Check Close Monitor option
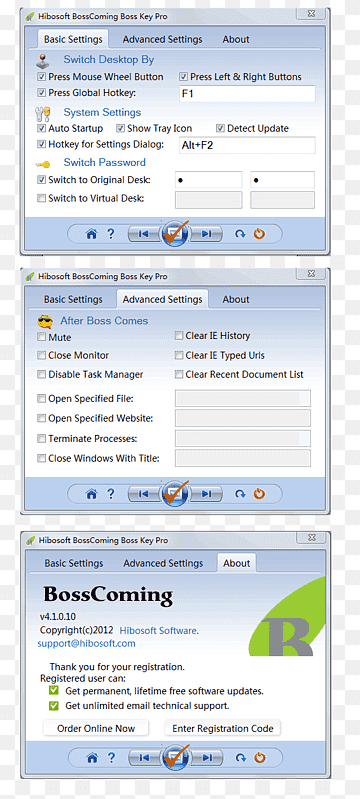360x799 pixels. [x=41, y=355]
